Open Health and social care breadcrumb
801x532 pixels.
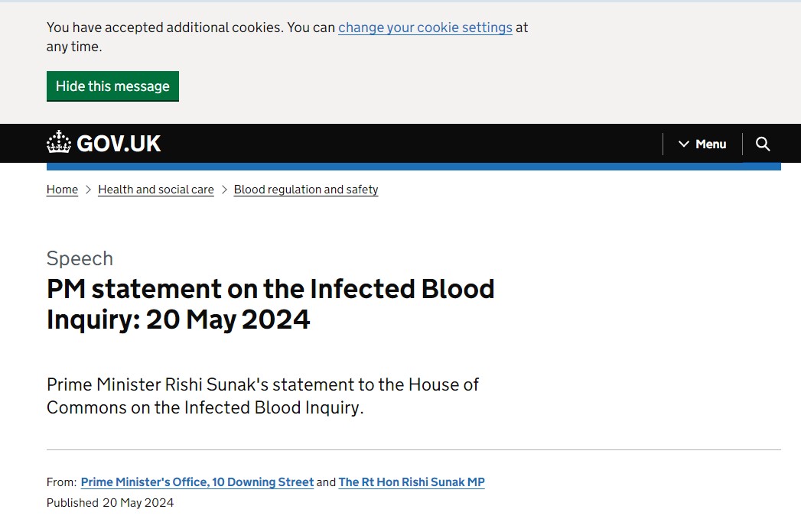pyautogui.click(x=156, y=190)
